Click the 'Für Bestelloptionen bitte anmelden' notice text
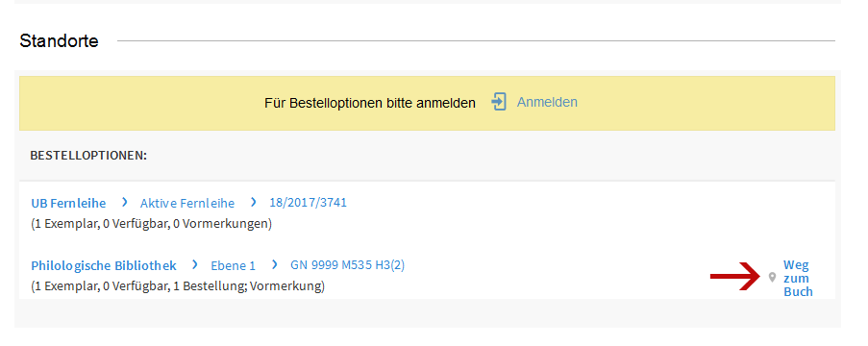 [370, 103]
